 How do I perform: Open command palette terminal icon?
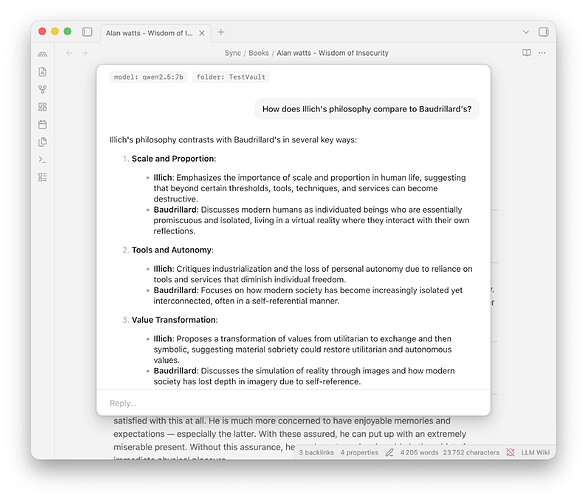tap(43, 160)
